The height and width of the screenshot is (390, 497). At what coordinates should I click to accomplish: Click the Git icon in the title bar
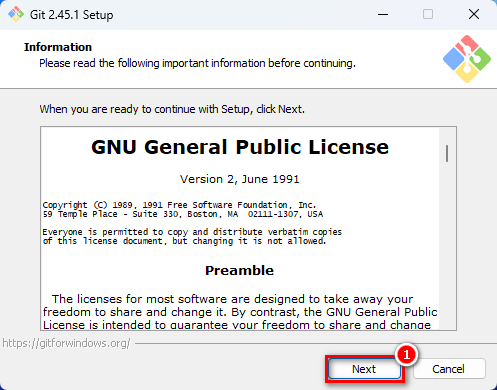(16, 15)
